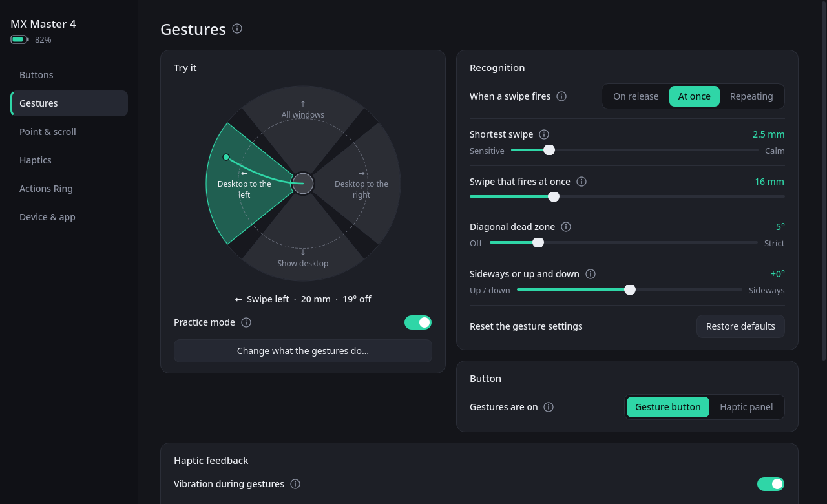The width and height of the screenshot is (827, 504).
Task: Show Practice mode info tooltip icon
Action: (x=246, y=322)
